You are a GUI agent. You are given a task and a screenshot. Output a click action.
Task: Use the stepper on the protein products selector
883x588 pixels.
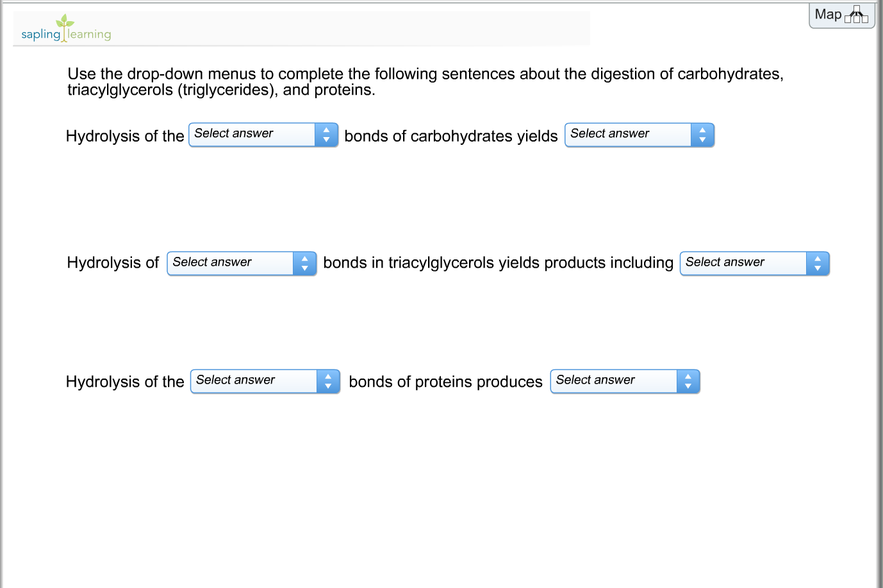pyautogui.click(x=688, y=381)
